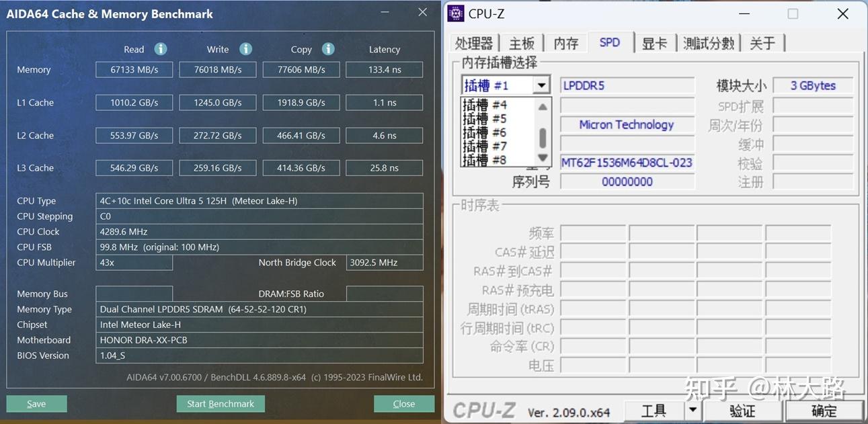Click the empty DRAM:FSB Ratio field
The image size is (868, 424).
[x=384, y=294]
